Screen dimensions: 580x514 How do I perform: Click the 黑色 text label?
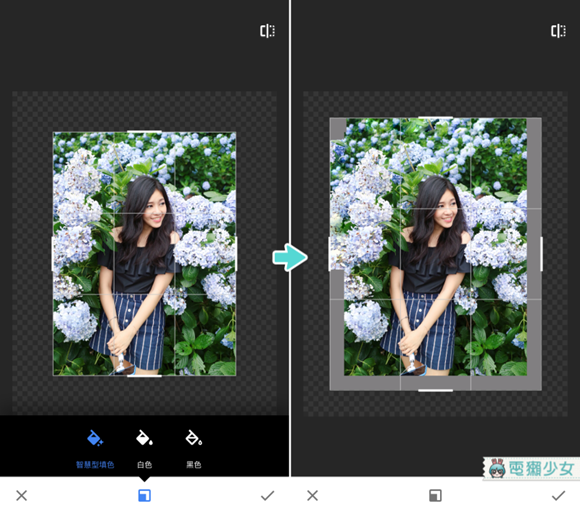(193, 465)
